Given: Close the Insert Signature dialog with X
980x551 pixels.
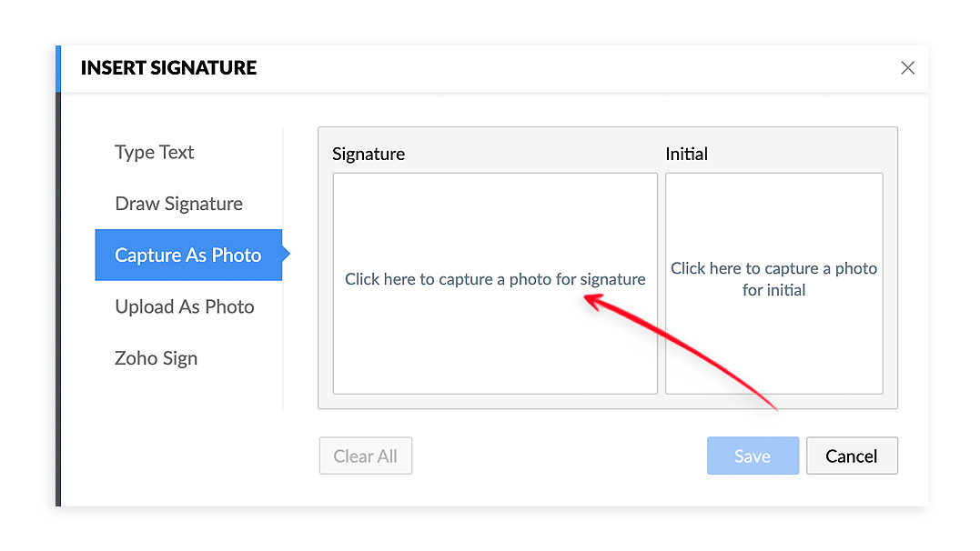Looking at the screenshot, I should coord(907,68).
